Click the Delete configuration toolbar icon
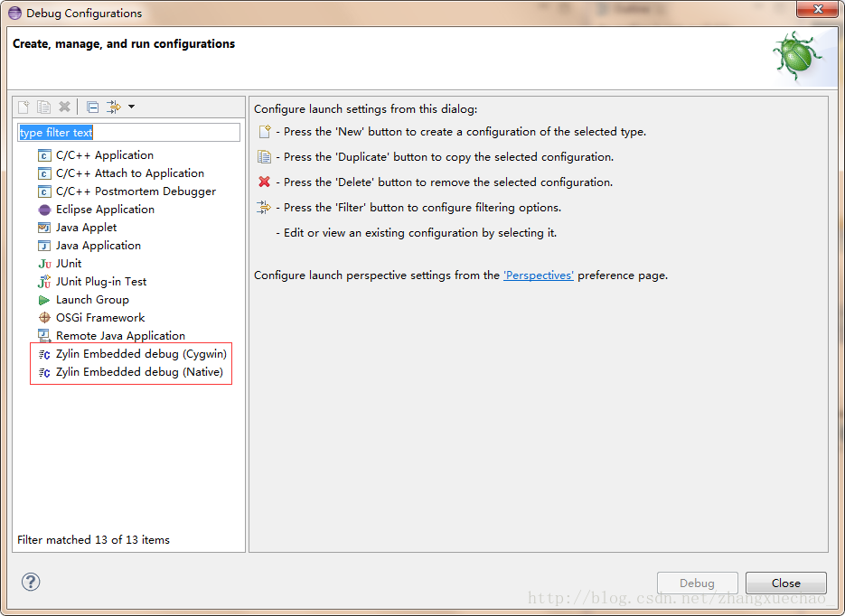Viewport: 845px width, 616px height. [x=65, y=107]
